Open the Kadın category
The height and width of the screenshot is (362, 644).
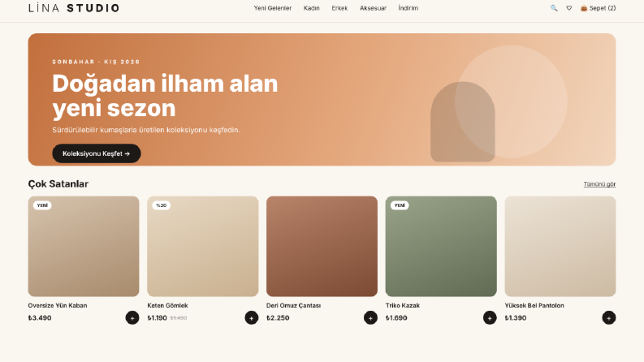tap(311, 8)
